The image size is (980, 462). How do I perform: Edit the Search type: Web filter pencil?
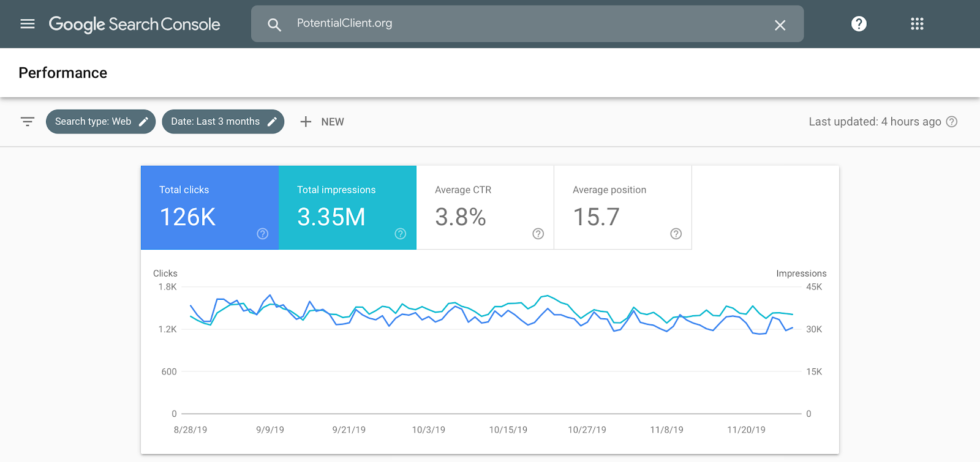click(143, 122)
